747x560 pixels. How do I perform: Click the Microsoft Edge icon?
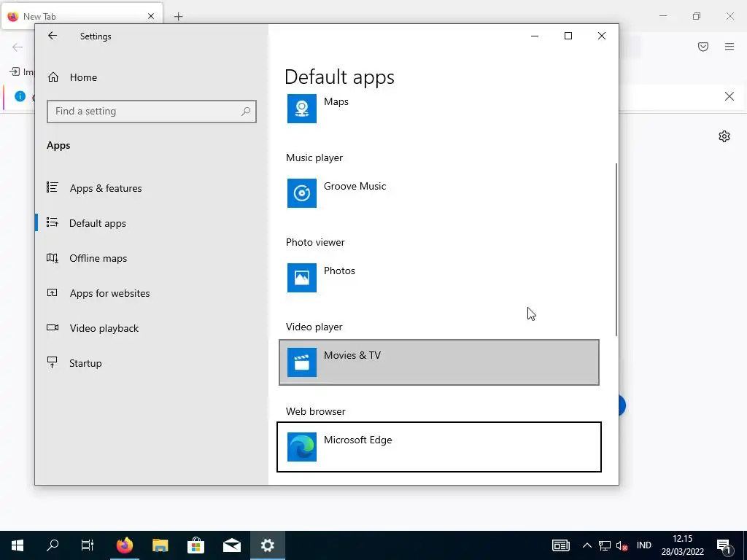(x=301, y=447)
